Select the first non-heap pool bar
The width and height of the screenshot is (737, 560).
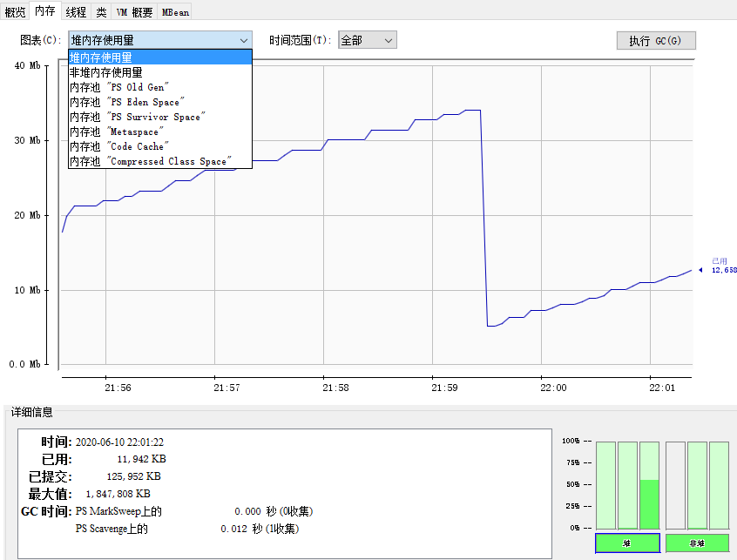(x=675, y=485)
